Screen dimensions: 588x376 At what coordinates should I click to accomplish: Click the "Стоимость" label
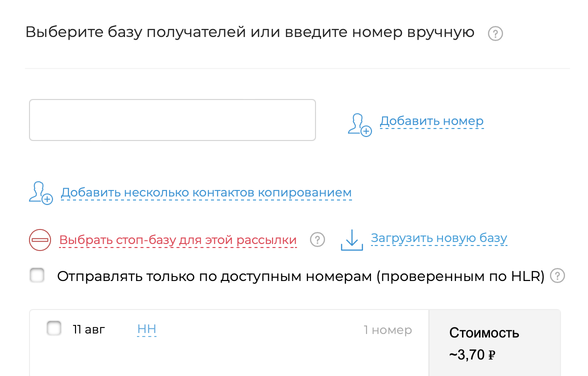click(x=484, y=333)
